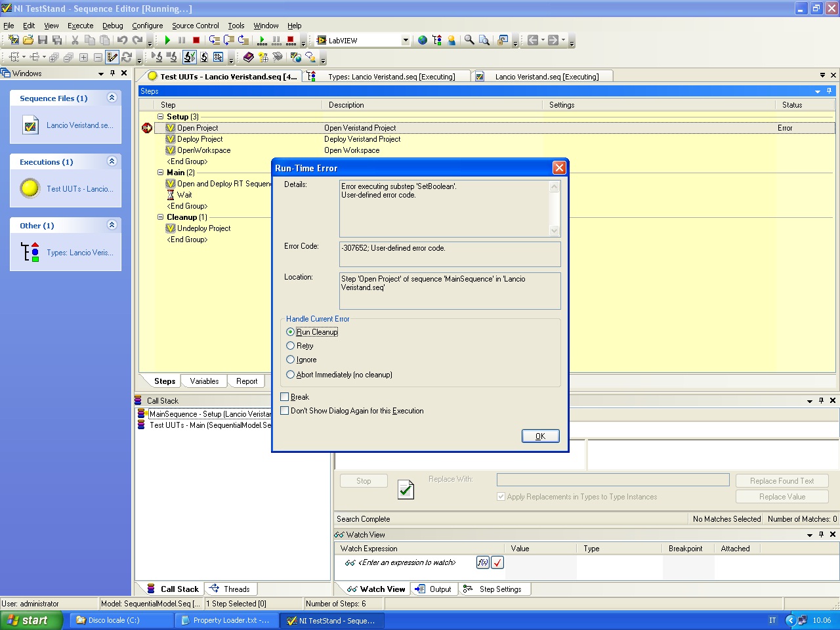
Task: Click the user manager person icon
Action: 451,40
